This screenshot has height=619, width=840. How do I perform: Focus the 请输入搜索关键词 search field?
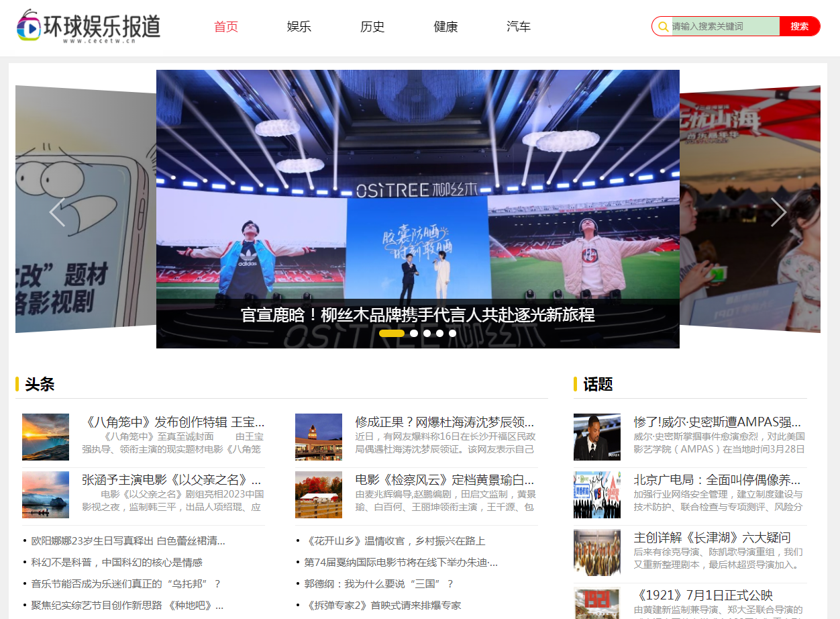(x=725, y=26)
